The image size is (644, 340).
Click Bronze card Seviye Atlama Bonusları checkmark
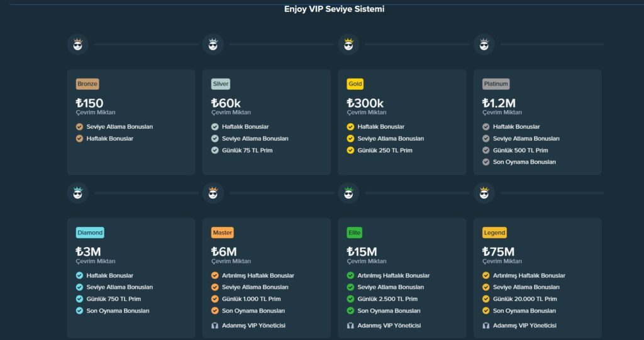click(79, 127)
